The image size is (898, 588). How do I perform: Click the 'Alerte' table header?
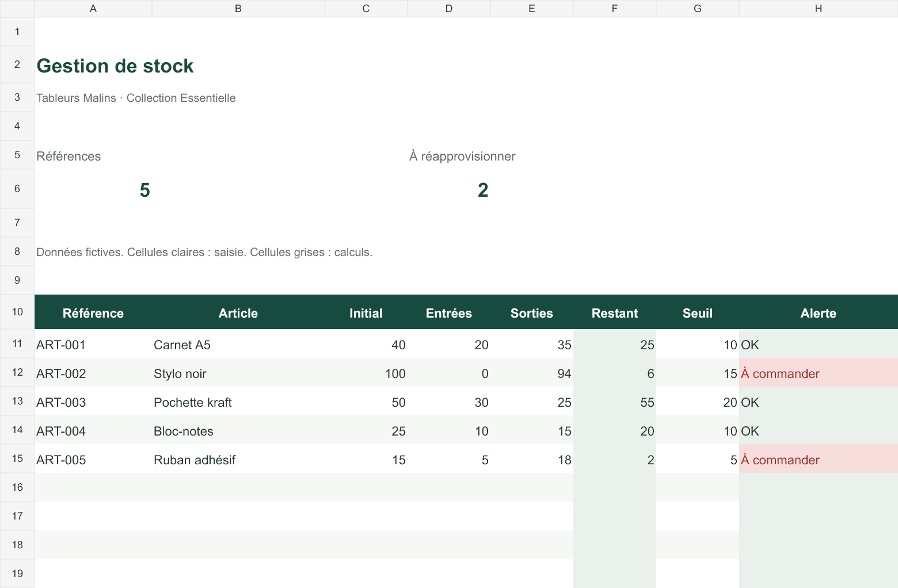(819, 313)
